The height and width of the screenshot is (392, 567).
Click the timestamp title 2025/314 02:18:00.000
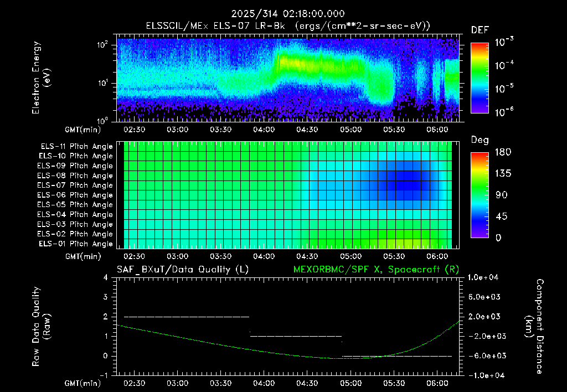[288, 14]
